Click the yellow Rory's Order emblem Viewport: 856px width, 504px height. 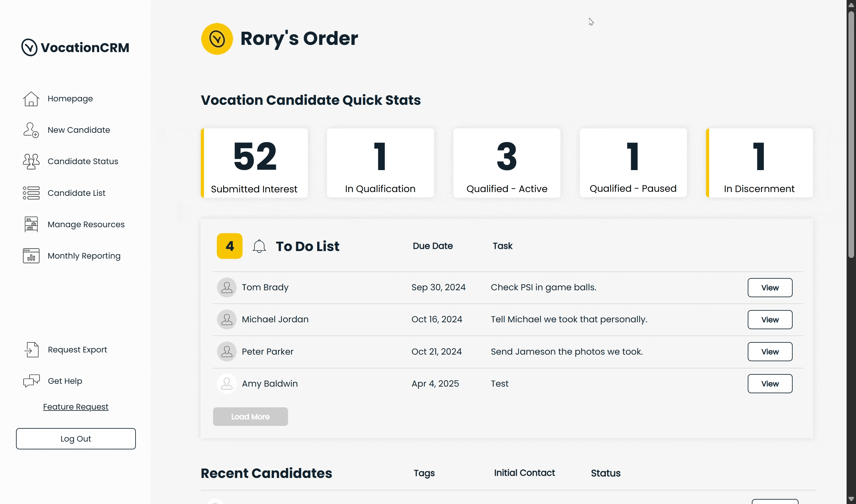click(x=217, y=39)
